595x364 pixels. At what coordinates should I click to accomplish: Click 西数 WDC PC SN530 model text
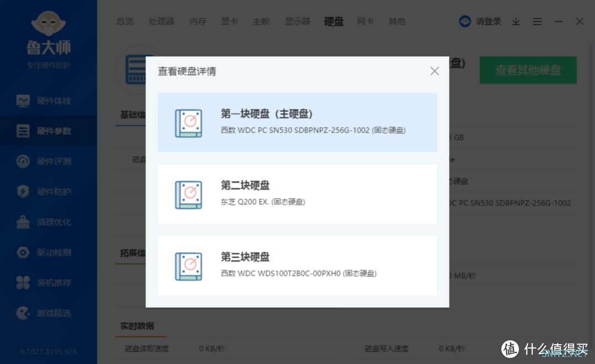(313, 130)
